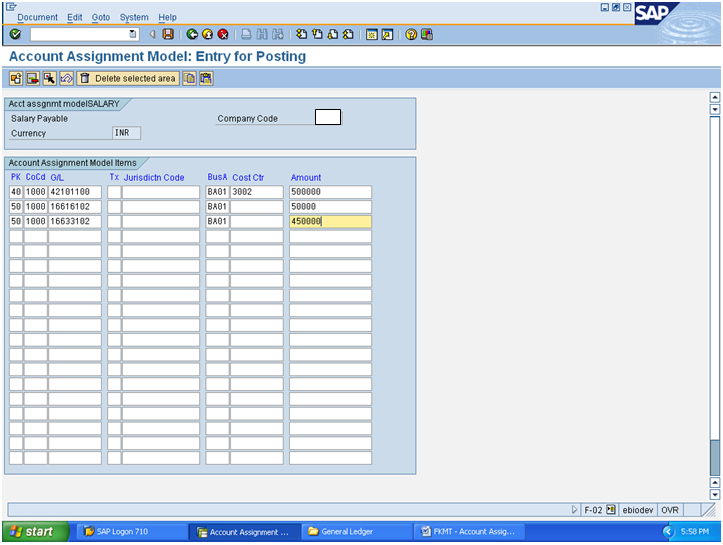Switch to SAP Logon 710 taskbar item
Screen dimensions: 723x545
[x=131, y=532]
